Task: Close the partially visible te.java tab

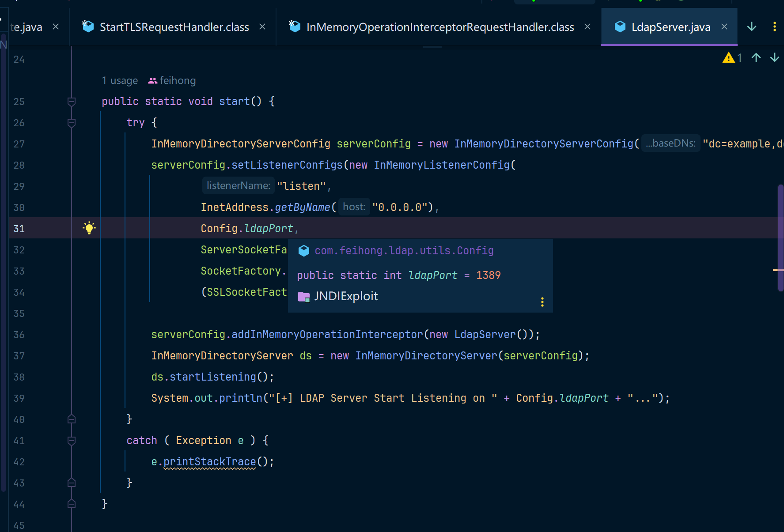Action: [x=56, y=27]
